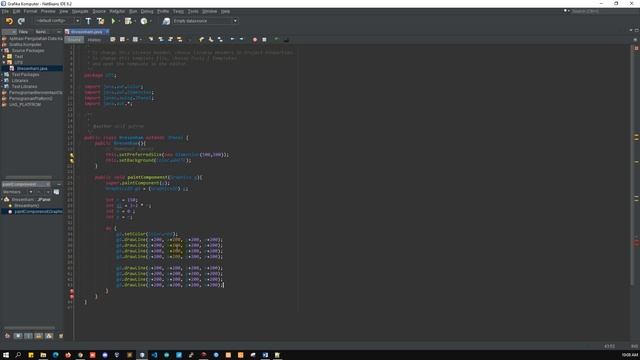Toggle Show Inner Classes in Navigator
This screenshot has width=640, height=360.
pos(49,336)
